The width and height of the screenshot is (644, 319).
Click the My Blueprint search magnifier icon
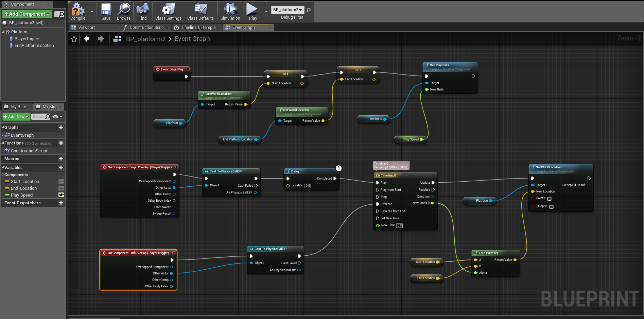coord(48,117)
